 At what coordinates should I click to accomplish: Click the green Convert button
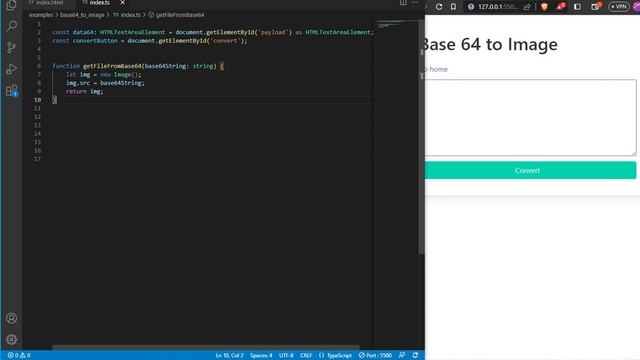pyautogui.click(x=530, y=170)
